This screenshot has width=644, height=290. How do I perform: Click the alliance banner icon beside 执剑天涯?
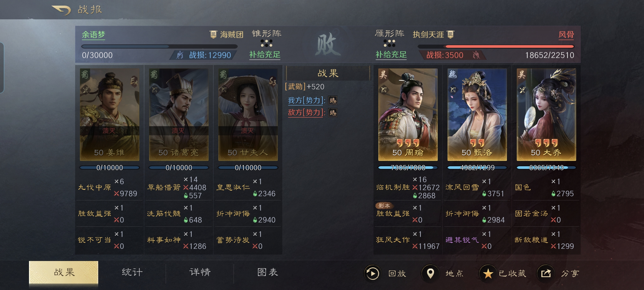(450, 34)
